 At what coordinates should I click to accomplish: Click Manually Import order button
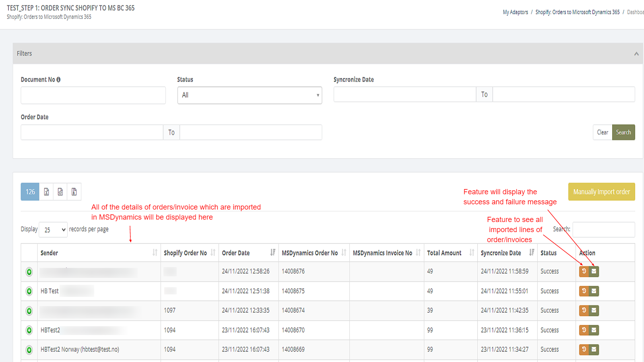602,192
